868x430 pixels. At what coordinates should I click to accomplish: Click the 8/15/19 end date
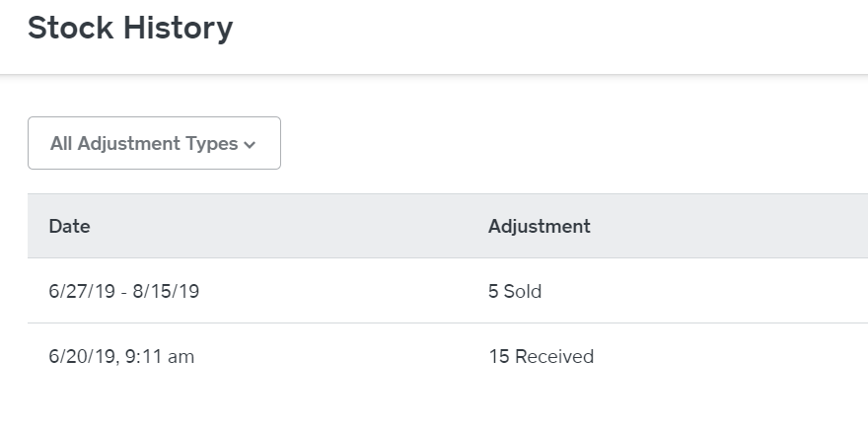[x=166, y=291]
